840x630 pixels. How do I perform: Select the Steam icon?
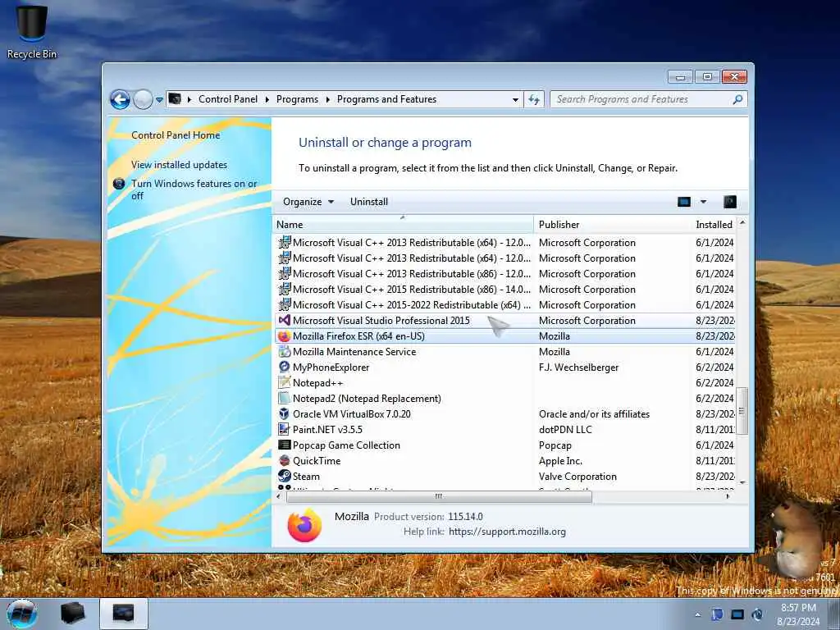pyautogui.click(x=285, y=476)
